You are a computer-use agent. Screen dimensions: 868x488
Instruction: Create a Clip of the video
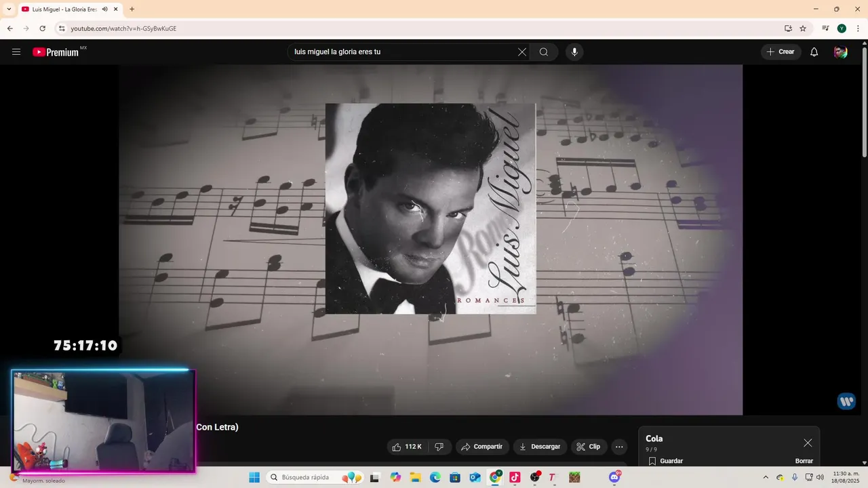[588, 447]
